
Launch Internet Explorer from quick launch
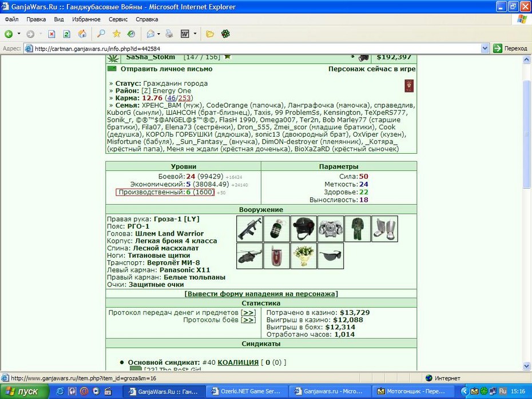(x=60, y=391)
